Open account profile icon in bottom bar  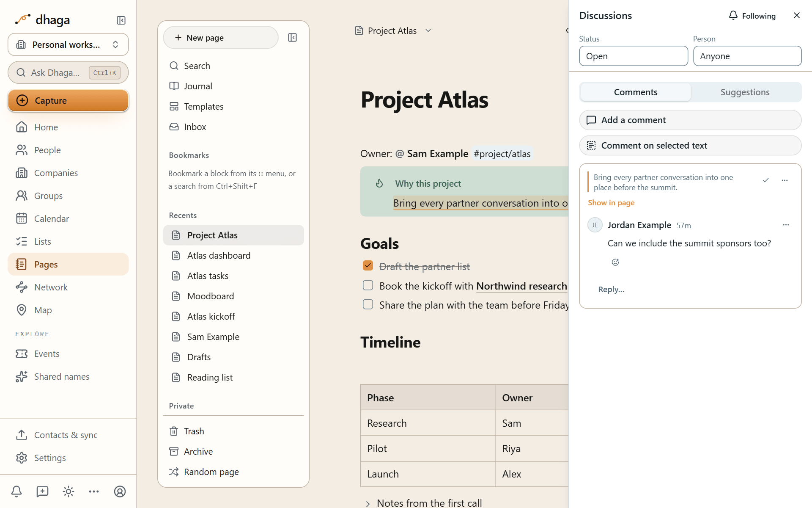[120, 491]
